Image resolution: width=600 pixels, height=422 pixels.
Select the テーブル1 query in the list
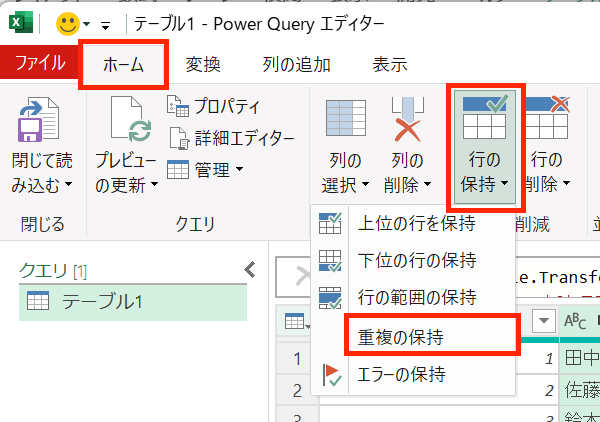(133, 302)
